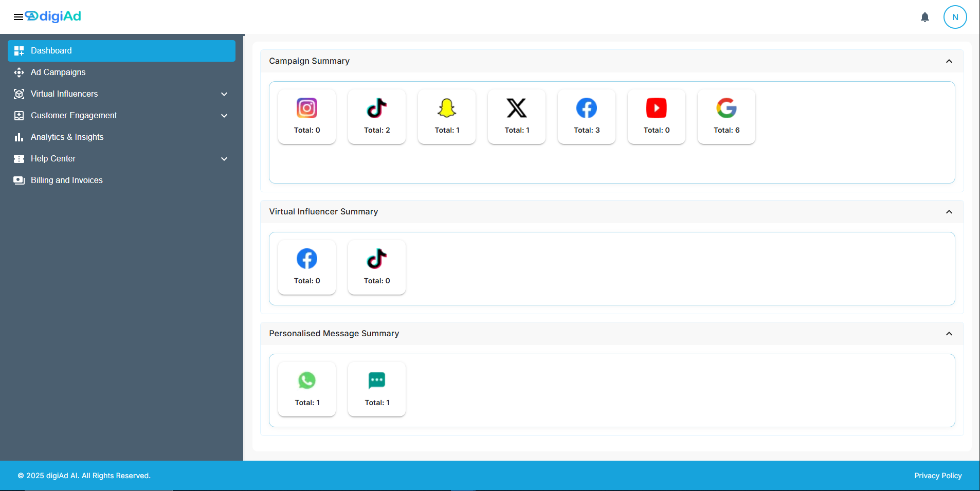This screenshot has height=491, width=980.
Task: Open Analytics & Insights in the sidebar
Action: click(121, 137)
